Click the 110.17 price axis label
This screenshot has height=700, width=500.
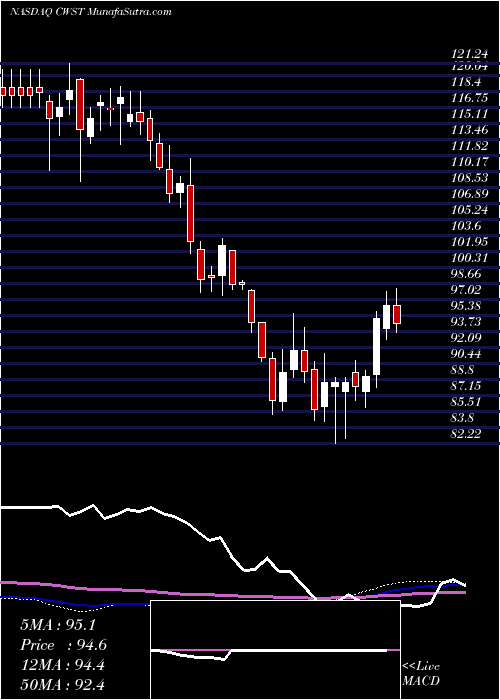click(x=469, y=162)
